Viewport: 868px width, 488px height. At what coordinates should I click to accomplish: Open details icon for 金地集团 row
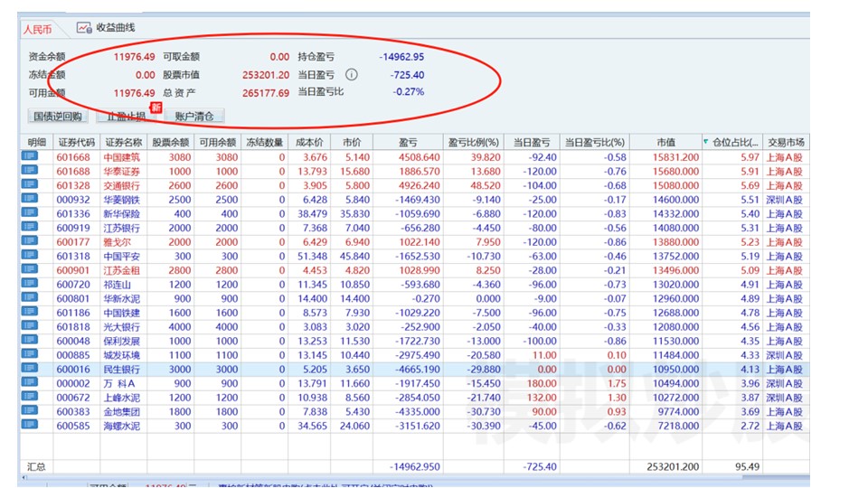[x=29, y=410]
